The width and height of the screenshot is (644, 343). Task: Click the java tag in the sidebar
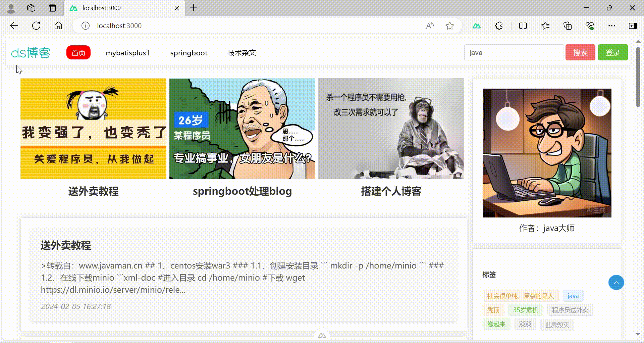coord(573,296)
